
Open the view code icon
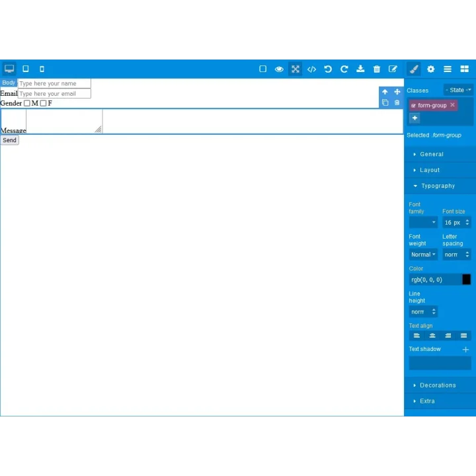coord(311,69)
